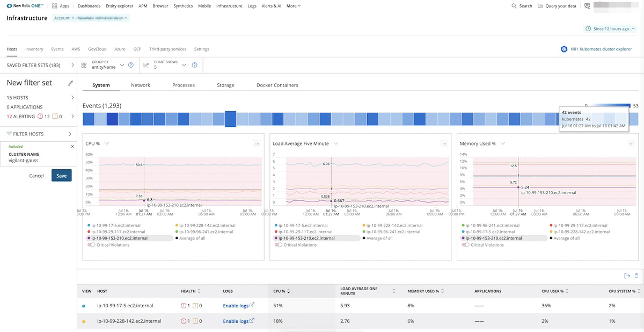Screen dimensions: 644x332
Task: Sort the table by CPU %
Action: (288, 291)
